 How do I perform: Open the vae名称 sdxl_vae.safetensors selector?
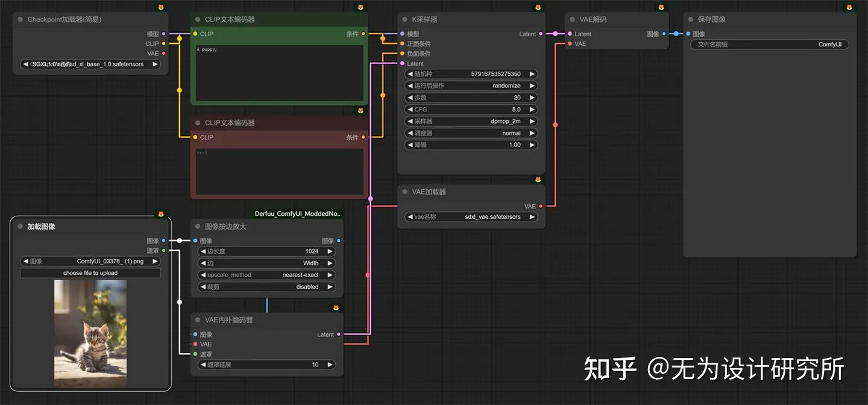point(471,217)
